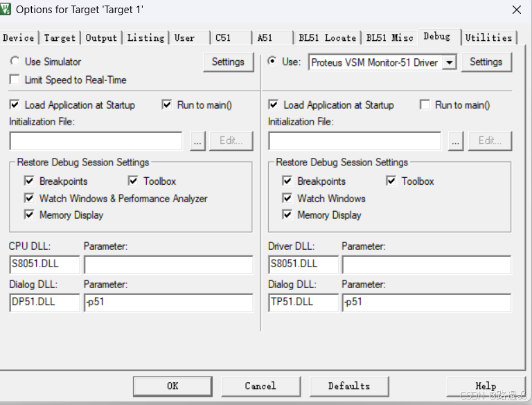This screenshot has width=532, height=405.
Task: Click Driver DLL Parameter field
Action: tap(427, 264)
